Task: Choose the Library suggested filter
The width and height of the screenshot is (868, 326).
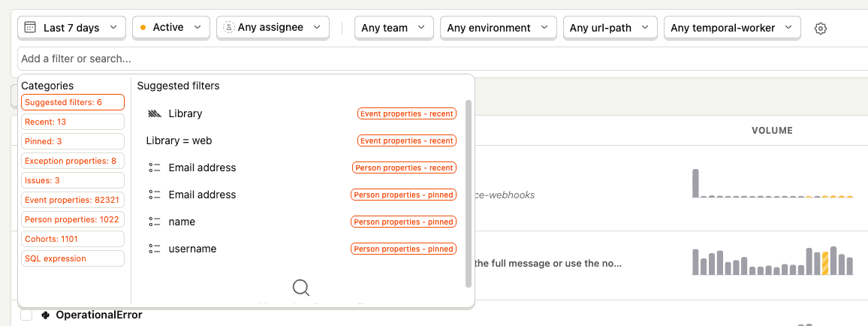Action: tap(301, 113)
